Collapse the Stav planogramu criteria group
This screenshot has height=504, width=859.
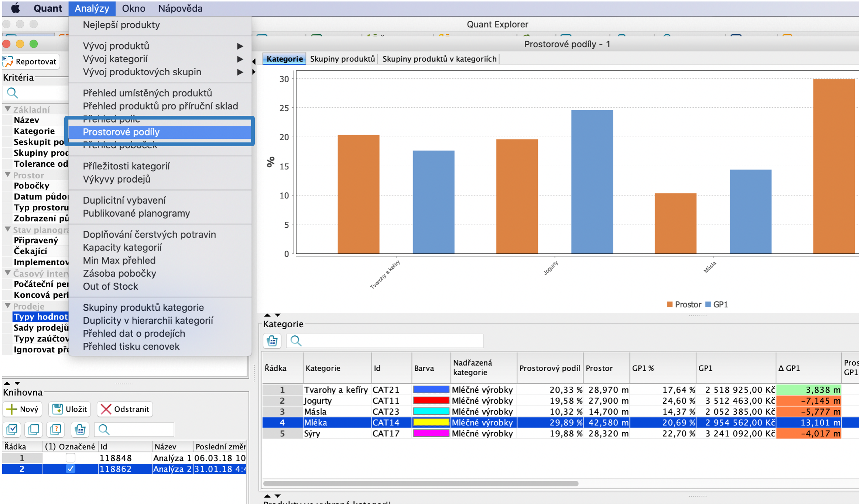tap(8, 229)
